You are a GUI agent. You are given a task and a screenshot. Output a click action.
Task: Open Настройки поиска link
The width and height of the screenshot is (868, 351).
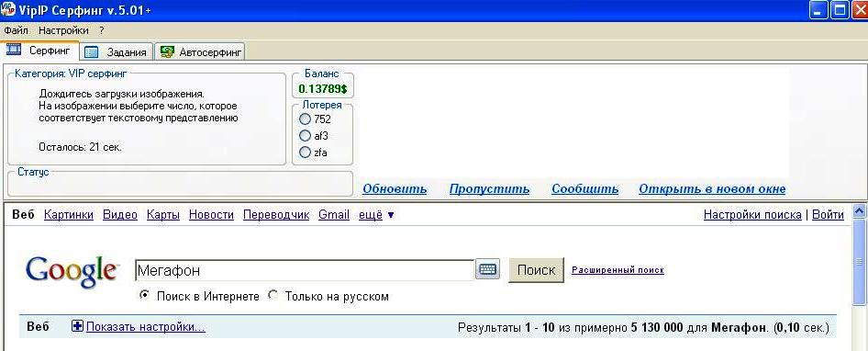point(752,215)
